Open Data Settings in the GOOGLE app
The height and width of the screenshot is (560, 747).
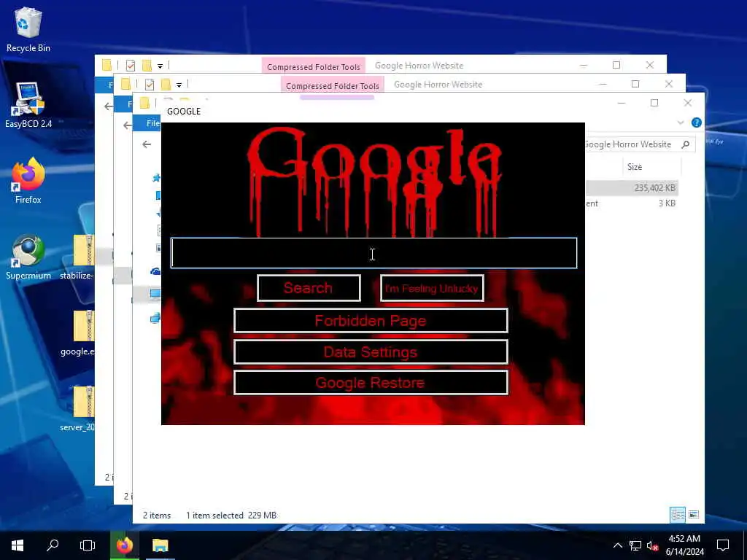pos(371,352)
